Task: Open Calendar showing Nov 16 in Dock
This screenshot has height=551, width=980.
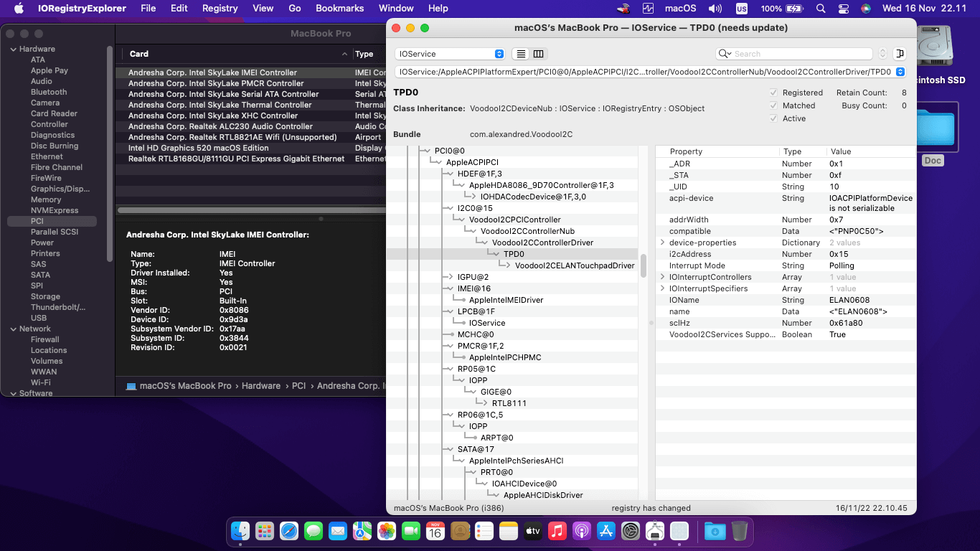Action: pos(435,531)
